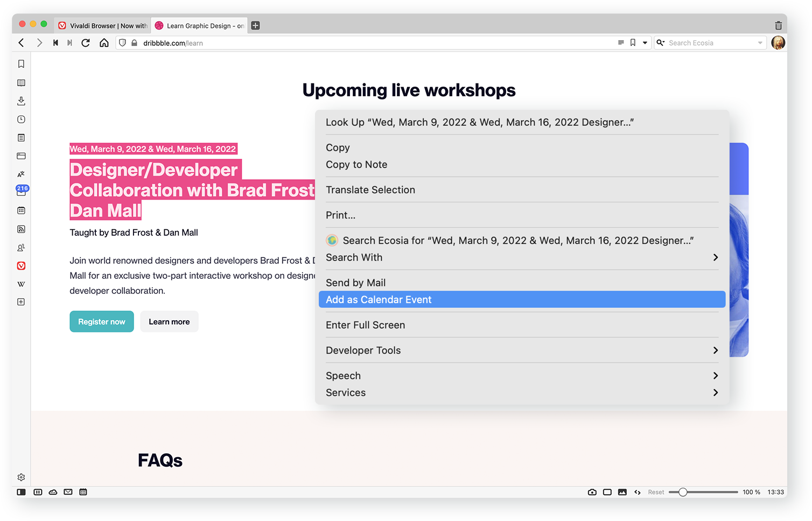View site info padlock icon
812x521 pixels.
click(x=134, y=43)
